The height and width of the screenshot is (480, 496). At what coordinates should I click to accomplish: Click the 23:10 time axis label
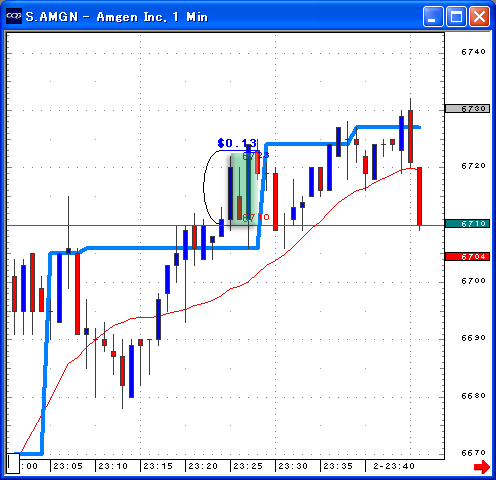(113, 466)
